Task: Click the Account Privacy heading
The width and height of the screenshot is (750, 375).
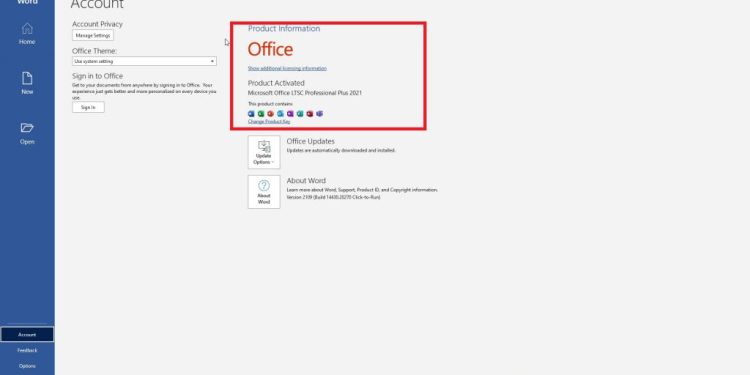Action: [x=97, y=24]
